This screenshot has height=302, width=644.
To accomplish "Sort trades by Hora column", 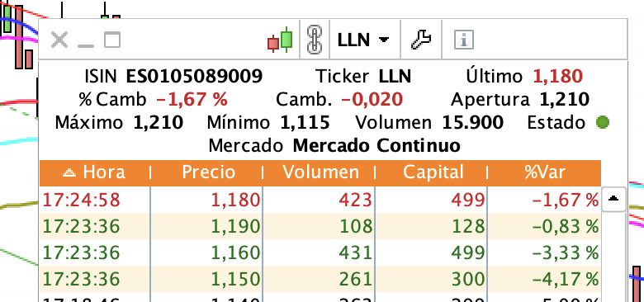I will (x=95, y=172).
